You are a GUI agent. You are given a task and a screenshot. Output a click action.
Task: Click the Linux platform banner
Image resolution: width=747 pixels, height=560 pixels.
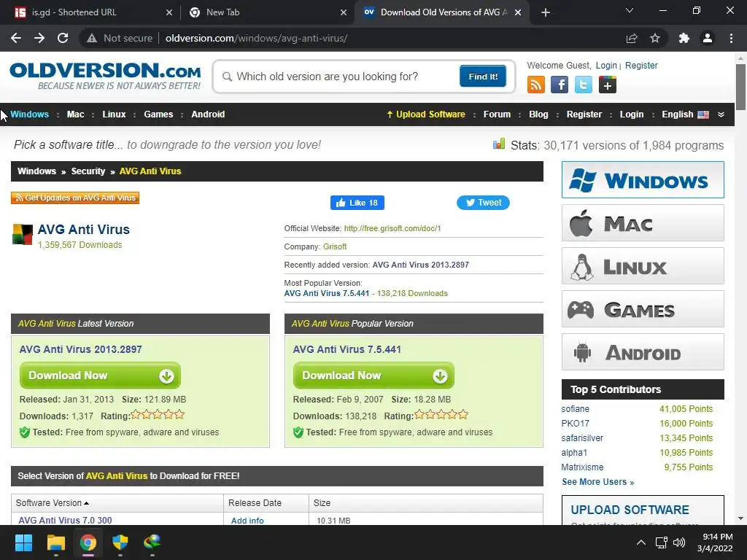click(x=643, y=266)
